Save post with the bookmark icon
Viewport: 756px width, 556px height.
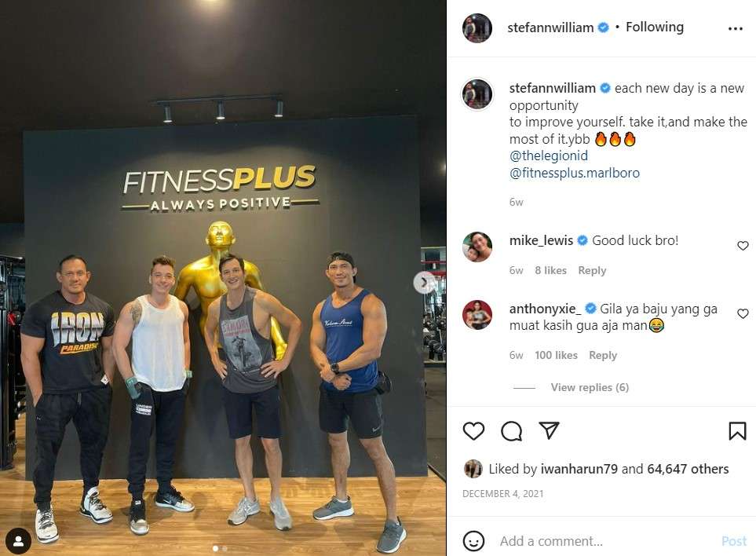click(737, 431)
